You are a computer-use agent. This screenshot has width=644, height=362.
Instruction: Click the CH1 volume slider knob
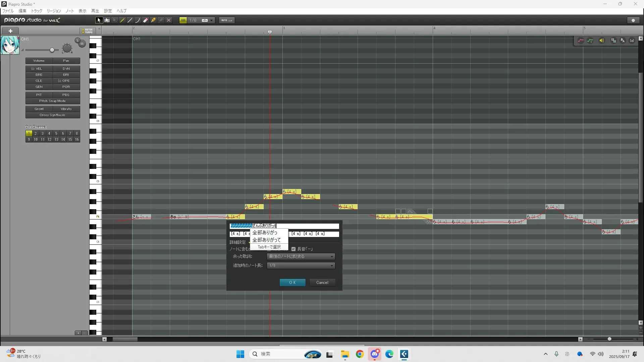coord(52,50)
